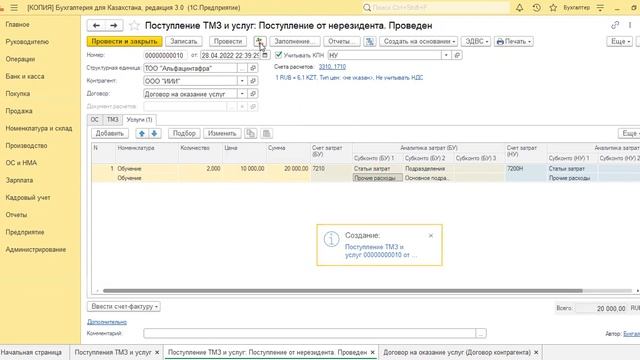The width and height of the screenshot is (640, 360).
Task: Click the Провести button
Action: click(x=228, y=41)
